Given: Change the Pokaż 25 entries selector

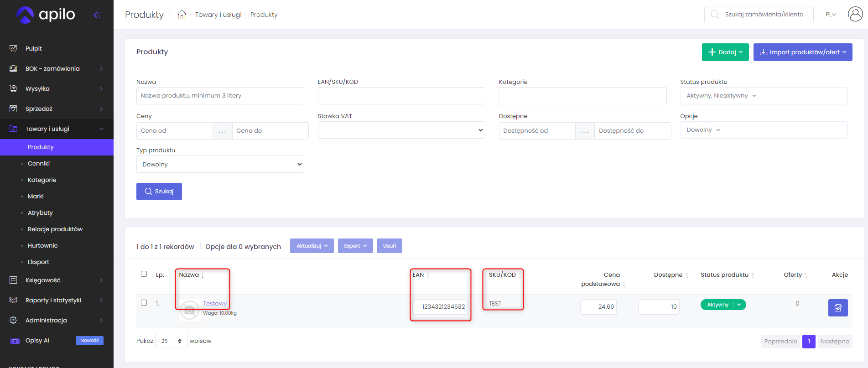Looking at the screenshot, I should (171, 341).
